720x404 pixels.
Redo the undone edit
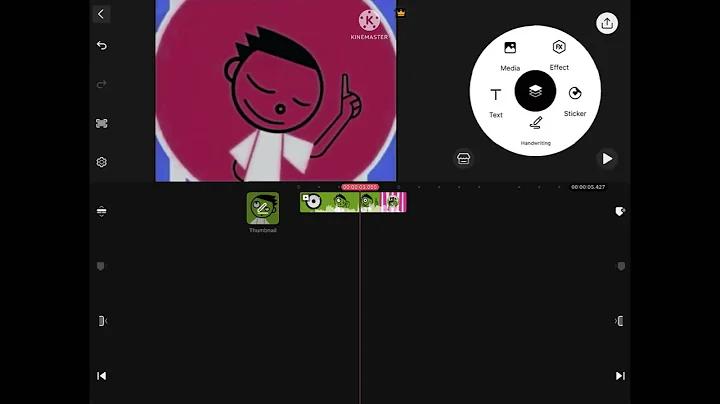pos(101,84)
